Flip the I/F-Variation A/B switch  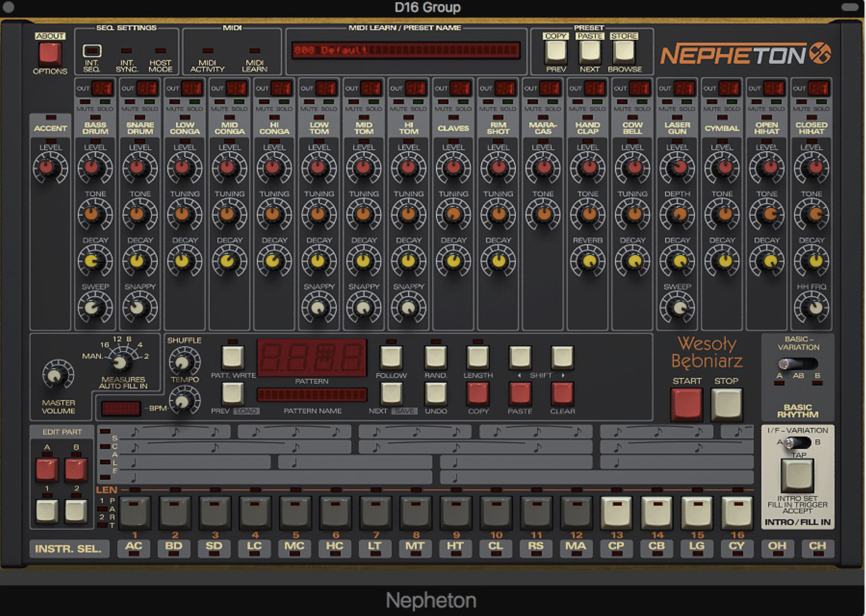(x=797, y=442)
